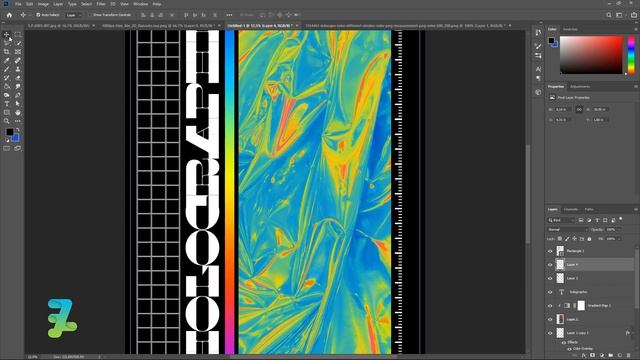Select the Path Selection tool

pyautogui.click(x=18, y=104)
